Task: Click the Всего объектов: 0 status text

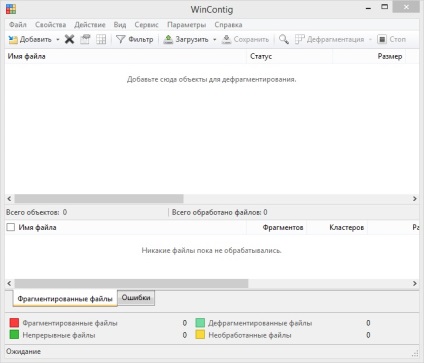Action: tap(36, 212)
